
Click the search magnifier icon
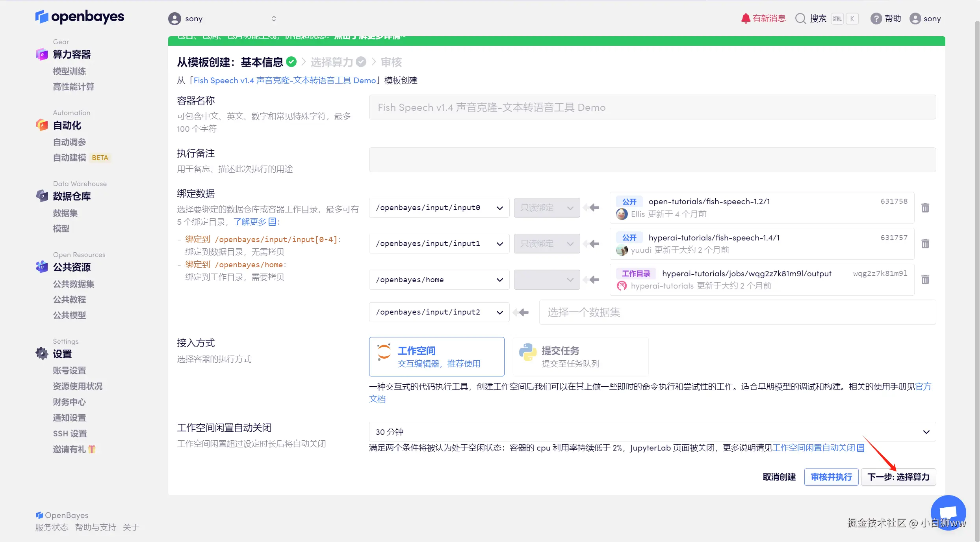[x=800, y=19]
